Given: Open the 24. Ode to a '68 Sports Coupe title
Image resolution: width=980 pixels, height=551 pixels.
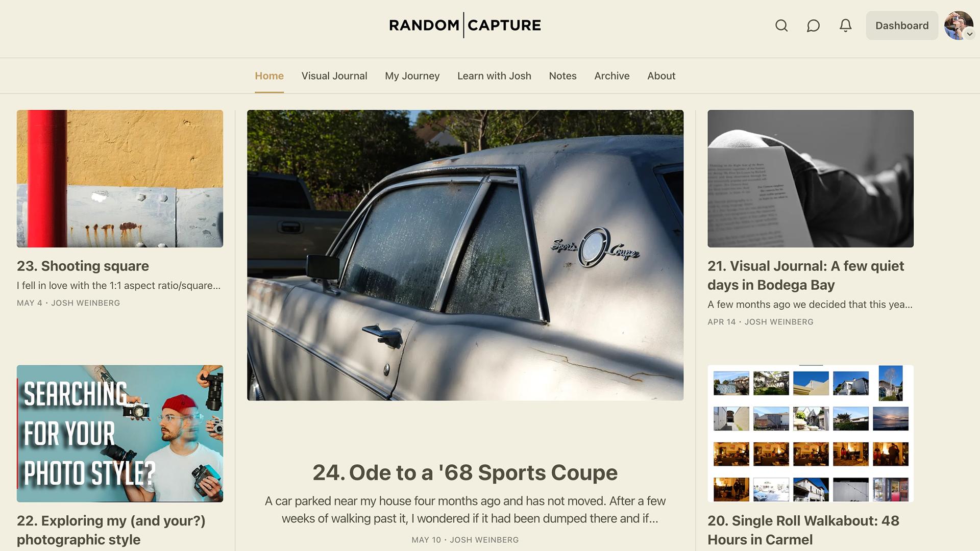Looking at the screenshot, I should pos(465,473).
